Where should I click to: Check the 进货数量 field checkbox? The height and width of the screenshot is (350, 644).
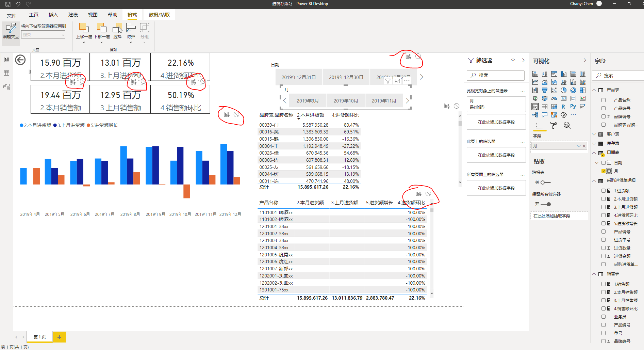point(604,248)
